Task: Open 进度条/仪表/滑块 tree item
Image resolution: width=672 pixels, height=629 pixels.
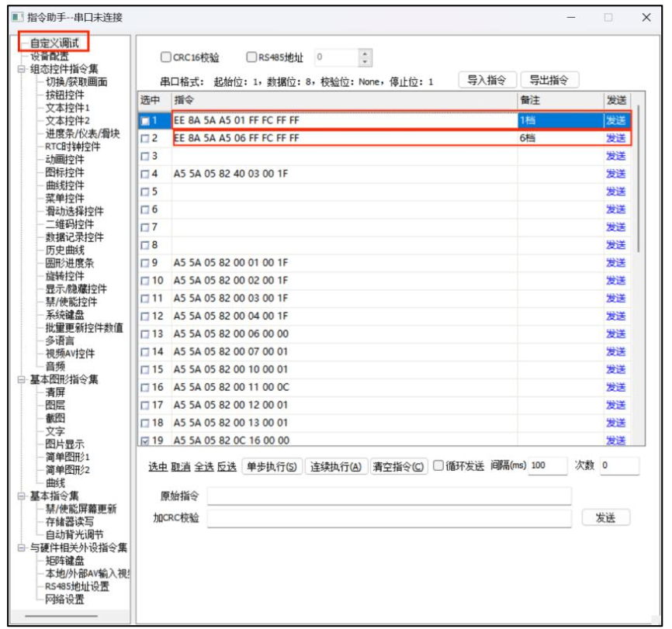Action: 83,133
